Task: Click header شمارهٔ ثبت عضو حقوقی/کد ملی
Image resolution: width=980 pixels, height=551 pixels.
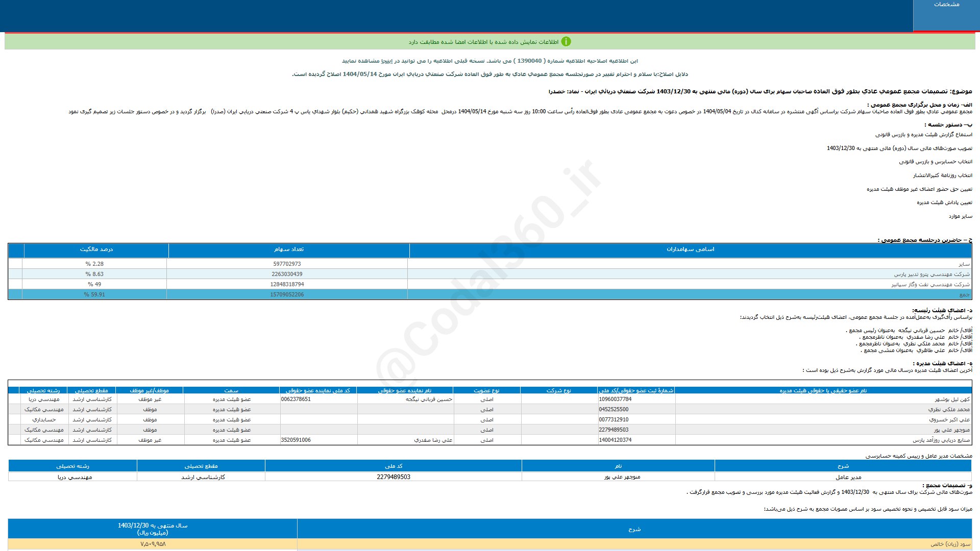Action: click(x=636, y=390)
